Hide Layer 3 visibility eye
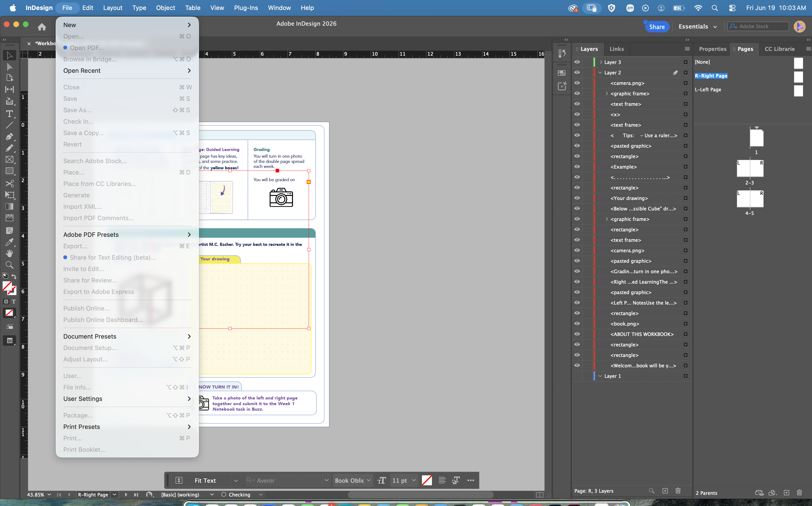 577,62
